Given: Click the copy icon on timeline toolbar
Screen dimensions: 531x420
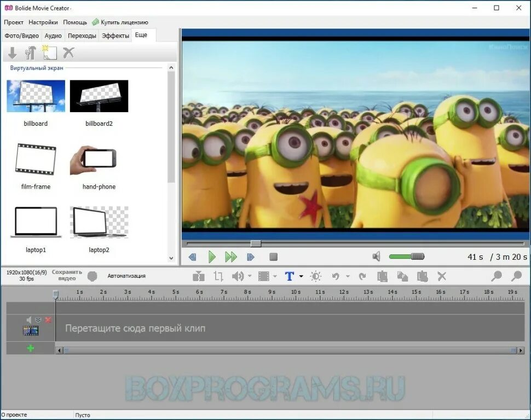Looking at the screenshot, I should click(x=402, y=276).
